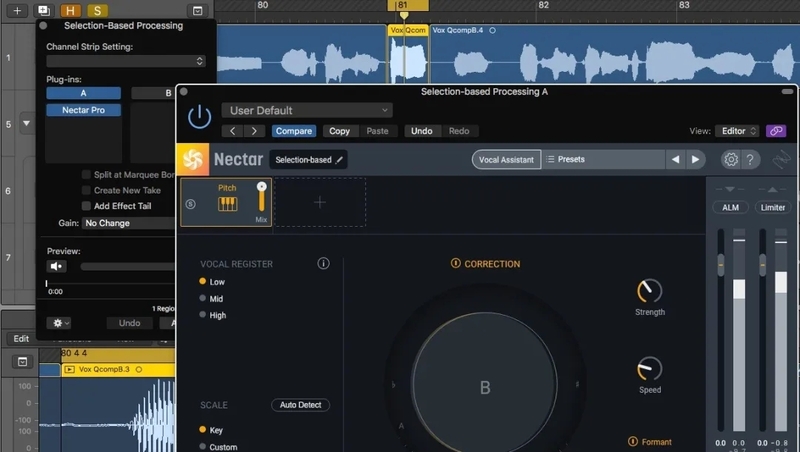Click the Nectar orange logo icon
Screen dimensions: 800x452
pyautogui.click(x=193, y=160)
